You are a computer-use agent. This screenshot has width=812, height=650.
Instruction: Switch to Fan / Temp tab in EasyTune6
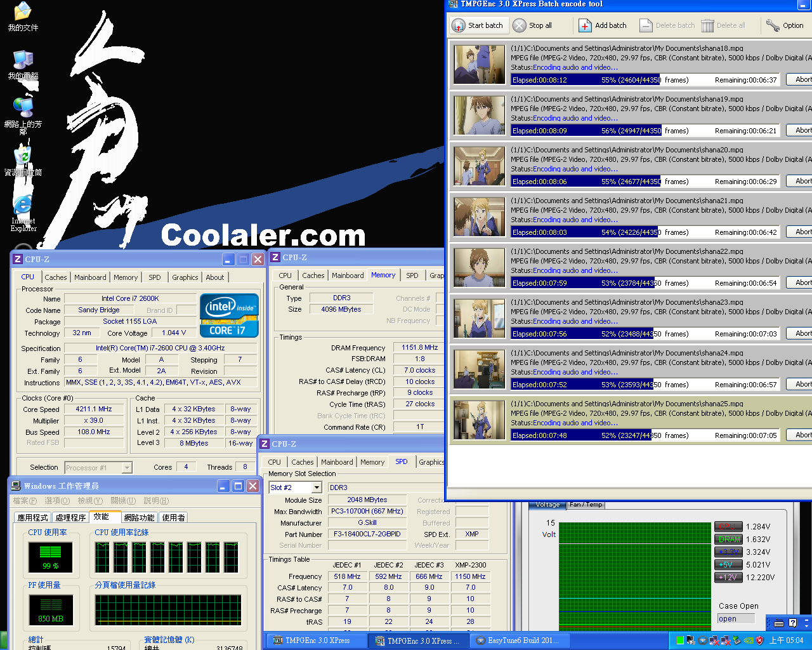[x=586, y=505]
